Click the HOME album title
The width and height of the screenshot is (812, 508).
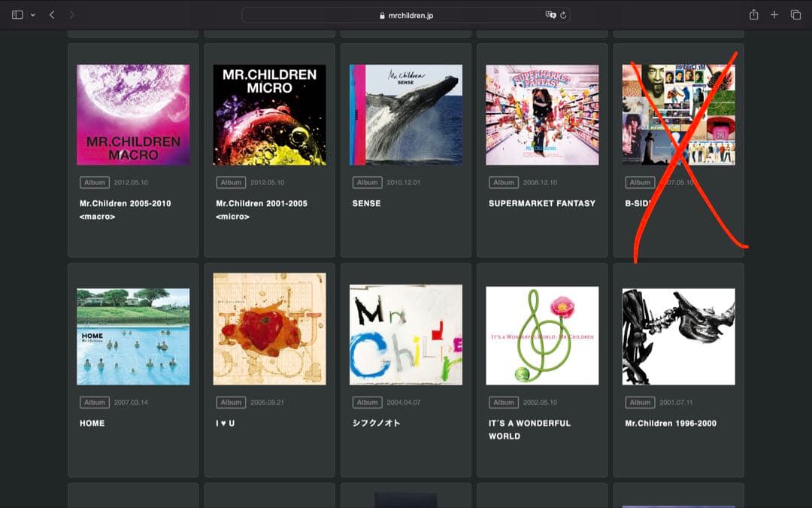(92, 423)
